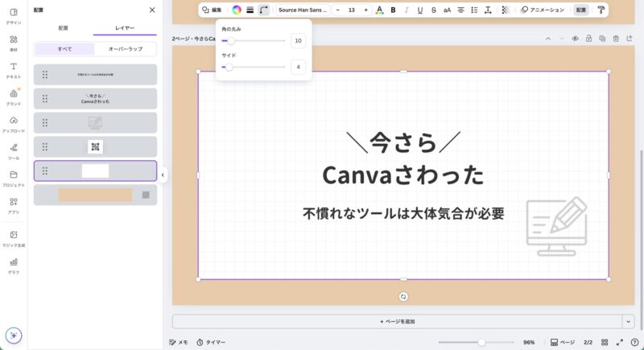Open the Canva AI assistant sparkle button
Screen dimensions: 644x350
pyautogui.click(x=14, y=336)
